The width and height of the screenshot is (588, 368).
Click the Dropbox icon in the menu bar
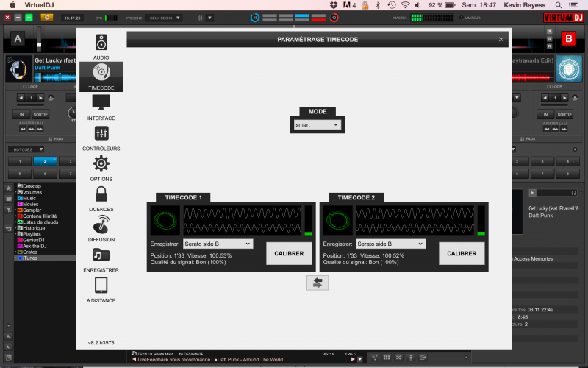tap(334, 5)
